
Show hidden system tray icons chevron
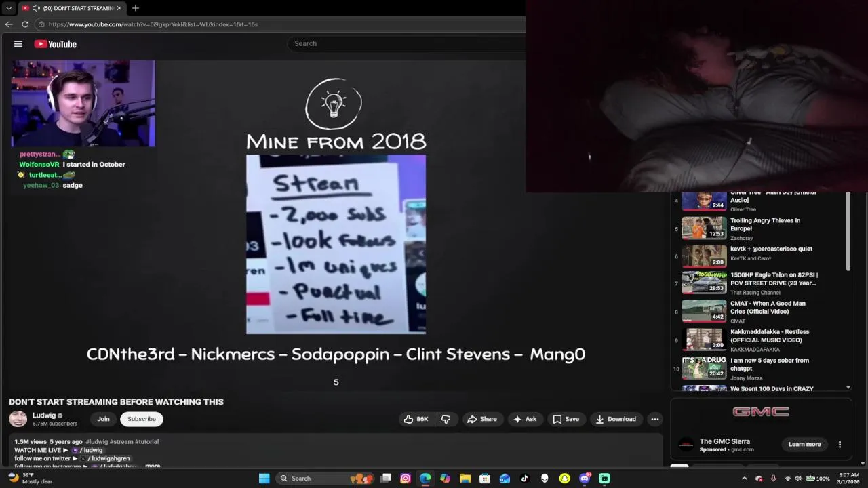point(744,479)
